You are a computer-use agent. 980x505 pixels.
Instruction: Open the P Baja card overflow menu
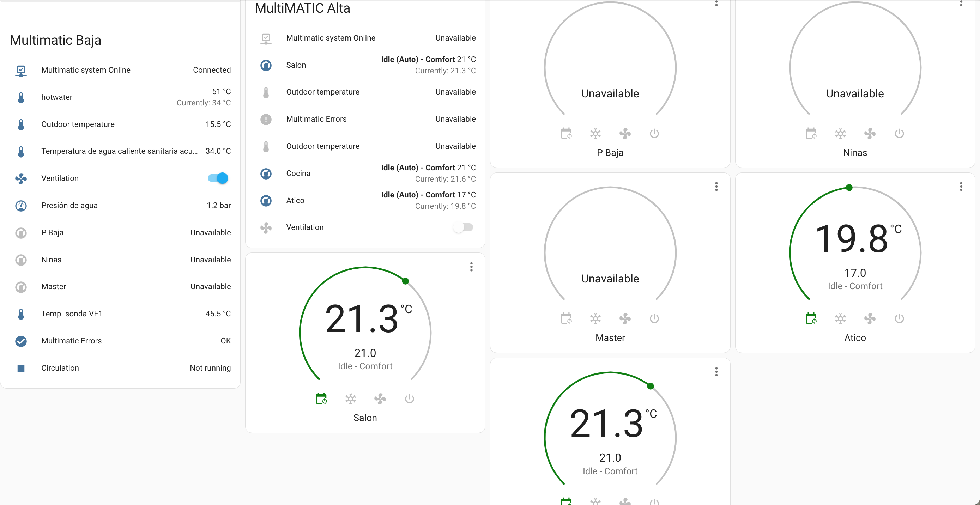coord(716,4)
